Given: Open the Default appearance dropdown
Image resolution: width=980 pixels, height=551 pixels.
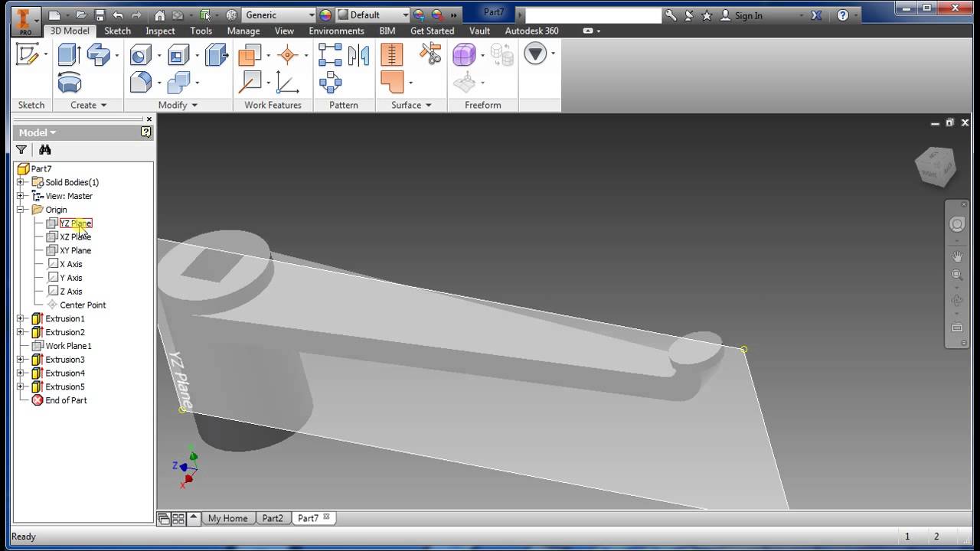Looking at the screenshot, I should 374,15.
